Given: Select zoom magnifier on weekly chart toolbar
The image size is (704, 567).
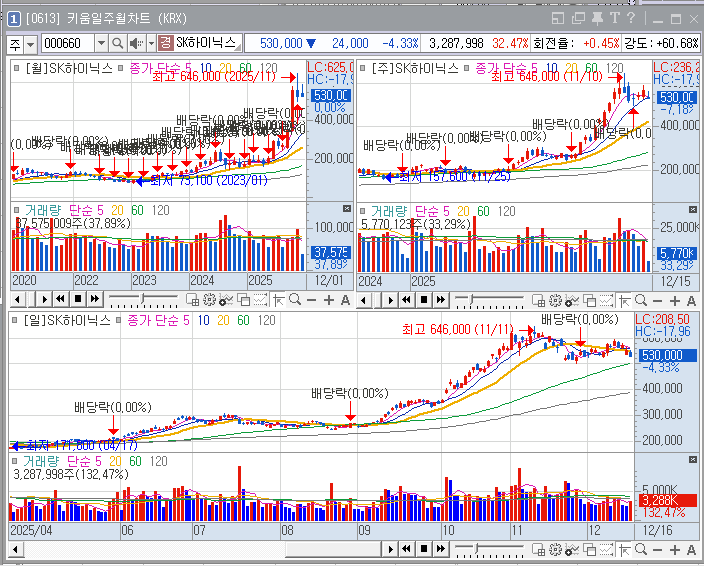Looking at the screenshot, I should coord(641,300).
